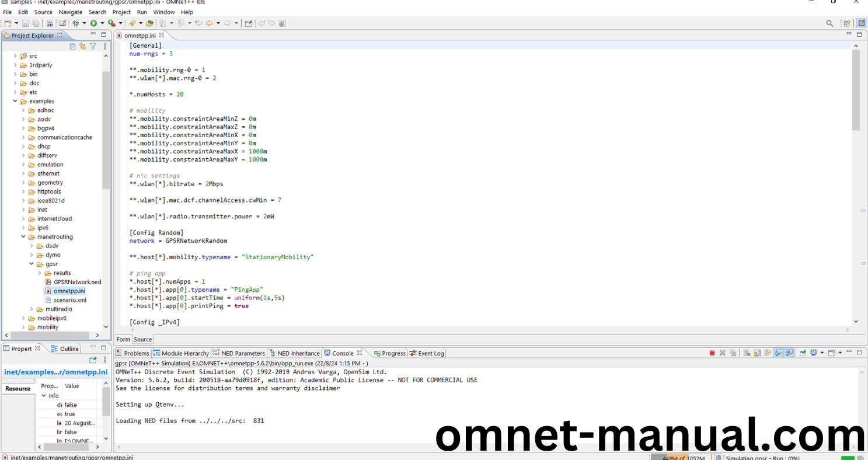Screen dimensions: 868x460
Task: Click the editor vertical scrollbar thumb
Action: 856,90
